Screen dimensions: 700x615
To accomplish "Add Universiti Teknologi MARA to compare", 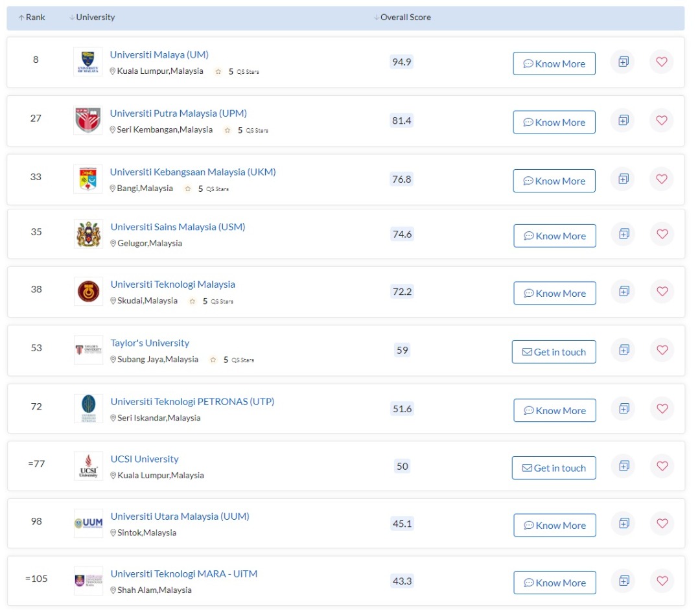I will coord(624,581).
